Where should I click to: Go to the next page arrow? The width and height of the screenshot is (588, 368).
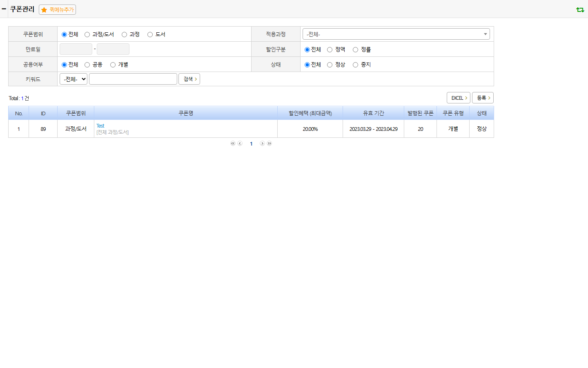pos(262,144)
